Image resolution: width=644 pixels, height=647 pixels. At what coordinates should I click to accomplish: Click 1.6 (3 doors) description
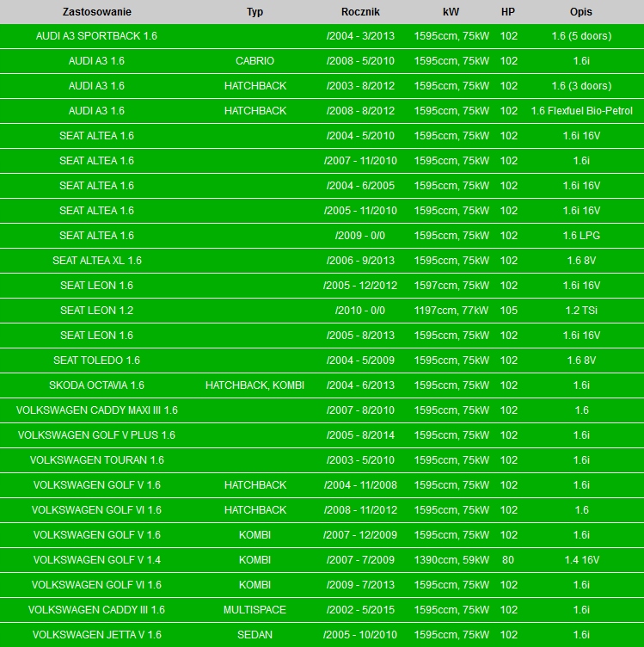(x=581, y=86)
